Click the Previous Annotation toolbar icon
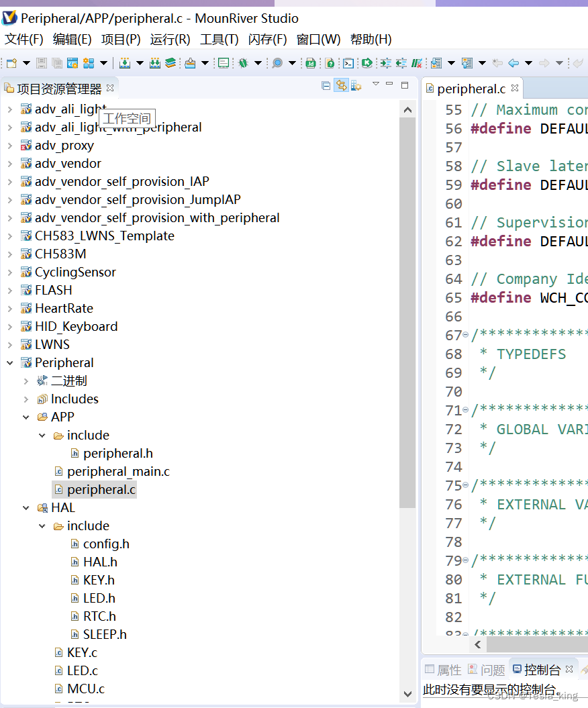Viewport: 588px width, 708px height. pyautogui.click(x=467, y=63)
